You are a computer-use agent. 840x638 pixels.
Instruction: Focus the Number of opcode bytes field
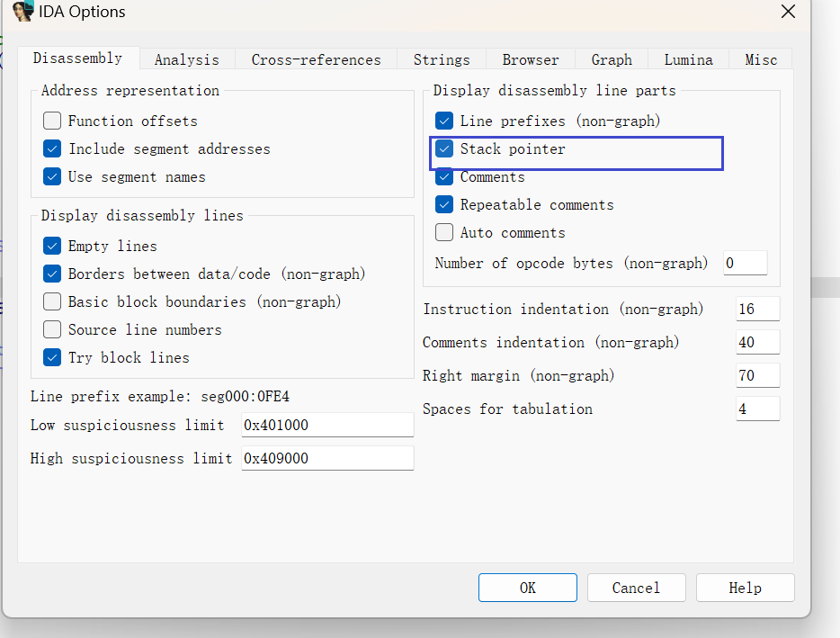pos(745,263)
